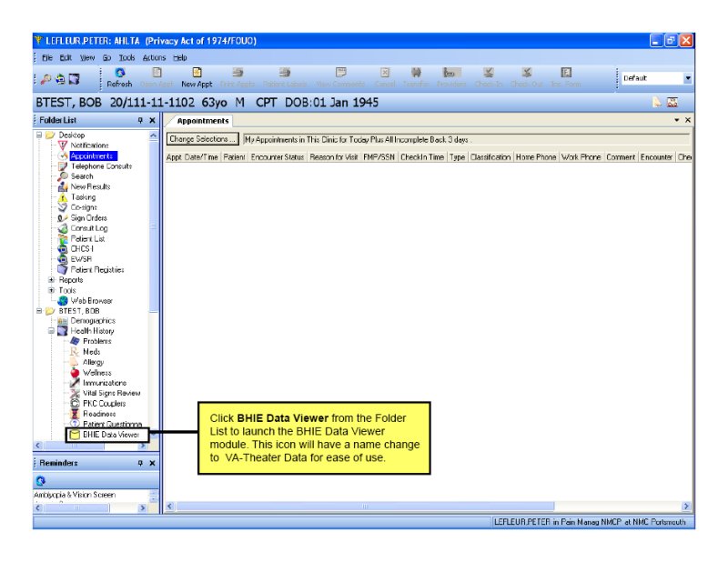Open Wellness under Health History
The height and width of the screenshot is (562, 728).
[x=96, y=373]
